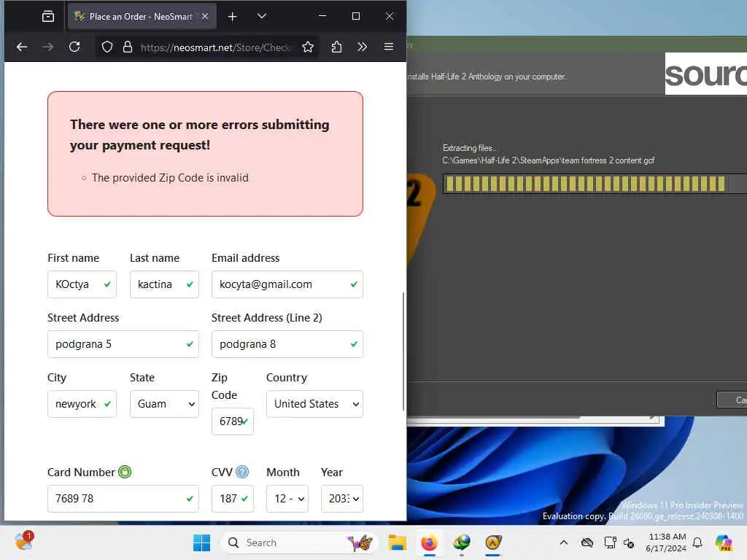Open tracking protection shield icon
Screen dimensions: 747x560
pyautogui.click(x=107, y=47)
